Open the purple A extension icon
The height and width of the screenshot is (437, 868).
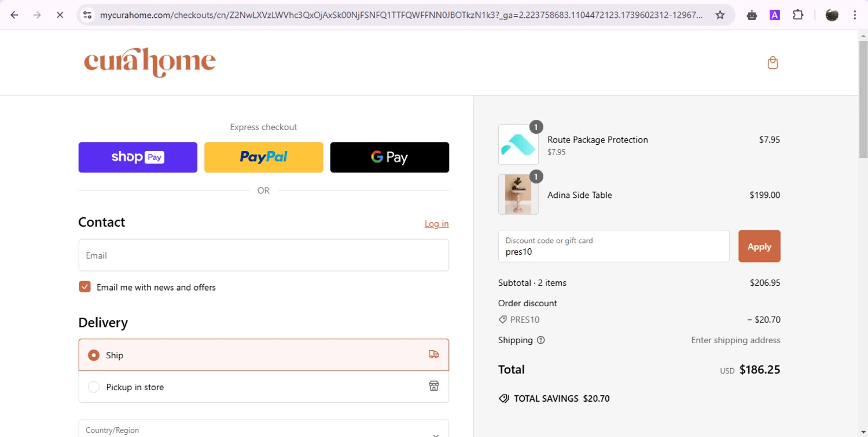(775, 15)
